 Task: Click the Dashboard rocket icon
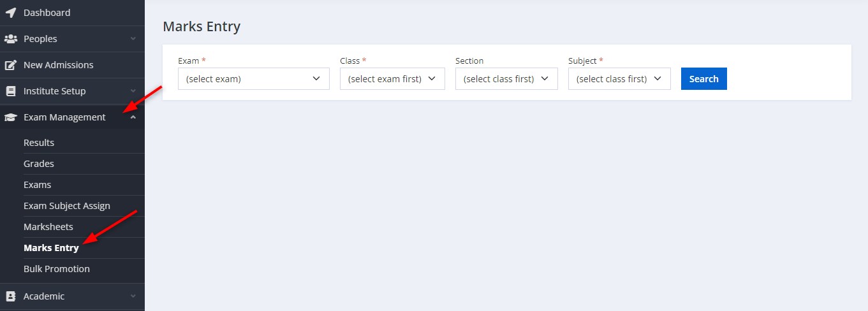click(x=11, y=13)
